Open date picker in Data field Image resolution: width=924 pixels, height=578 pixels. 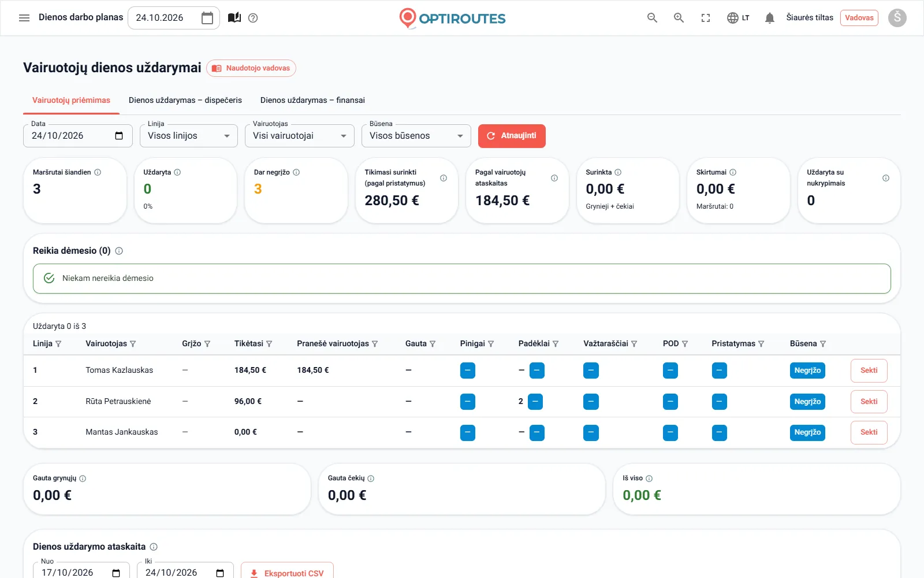[x=119, y=136]
